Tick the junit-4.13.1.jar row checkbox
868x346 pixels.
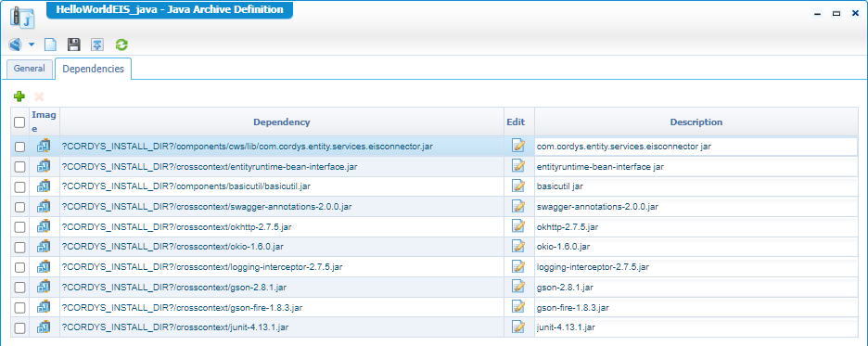coord(19,327)
